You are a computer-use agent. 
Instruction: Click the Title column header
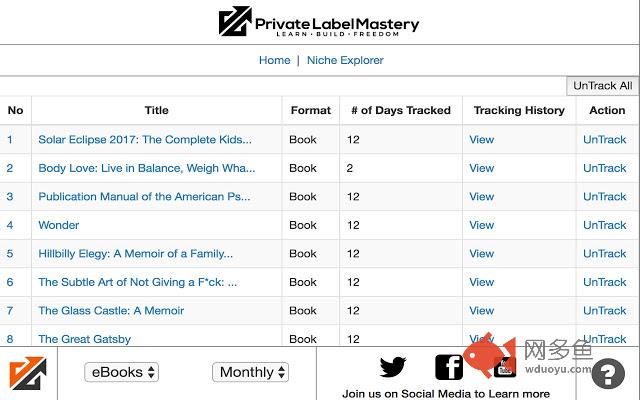point(156,110)
